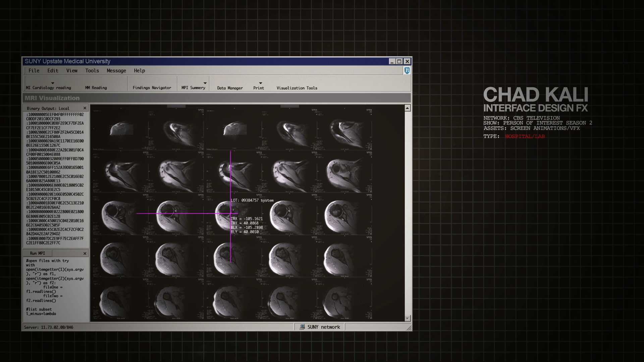
Task: Open the Tools menu
Action: 92,71
